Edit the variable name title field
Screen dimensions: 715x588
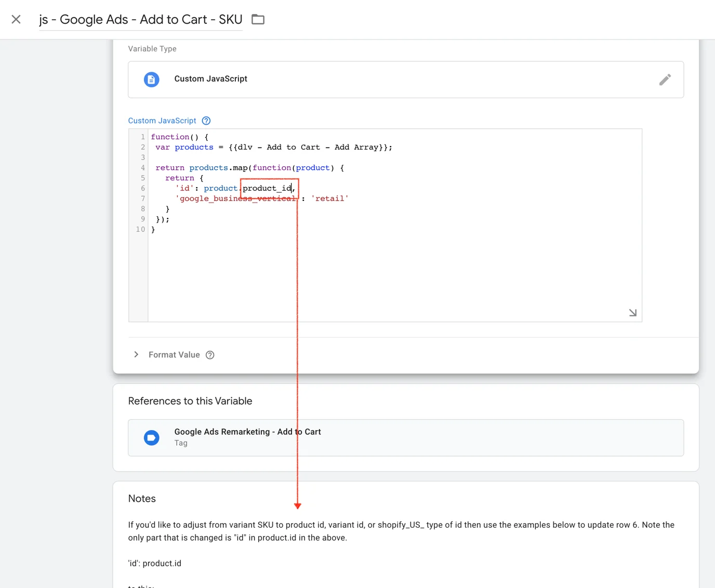click(141, 20)
